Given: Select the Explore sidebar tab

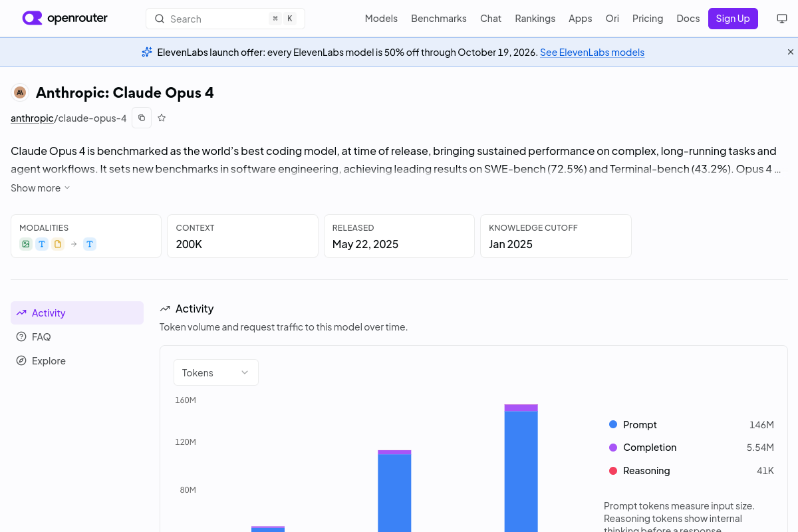Looking at the screenshot, I should coord(77,360).
